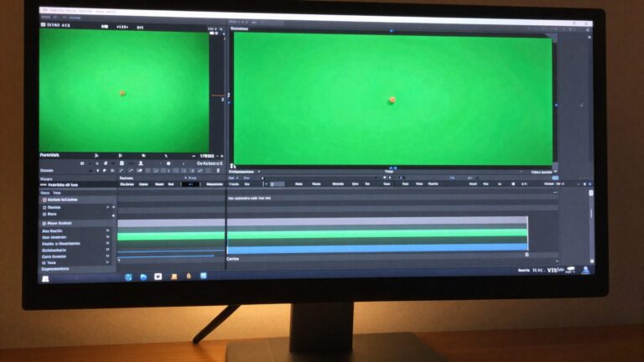Click the blue highlighted button at the timeline header's right
Image resolution: width=644 pixels, height=362 pixels.
pyautogui.click(x=555, y=178)
